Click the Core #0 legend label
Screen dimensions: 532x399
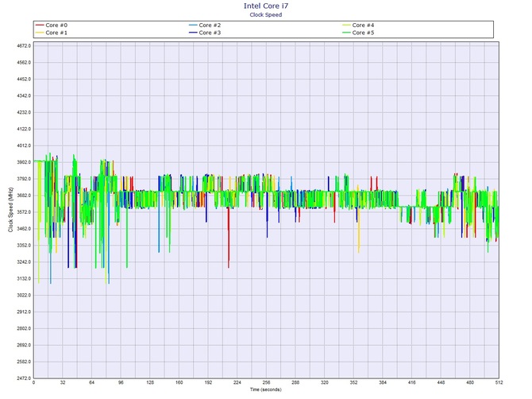pos(56,25)
